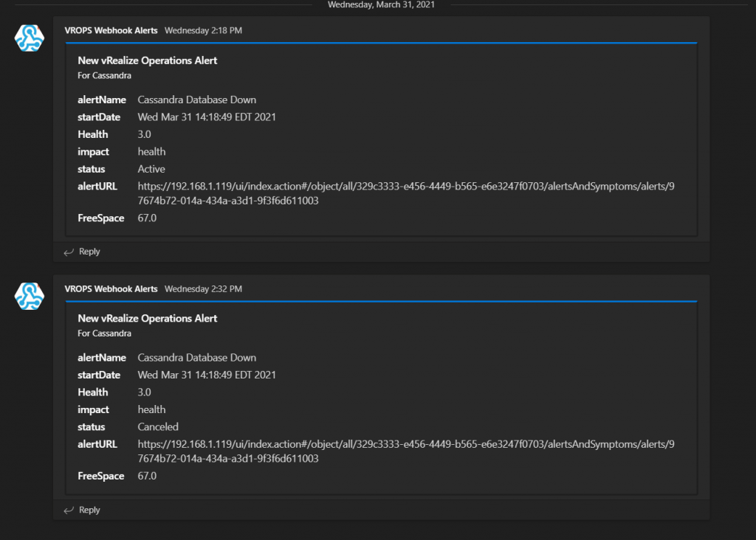Click the Health value 3.0 in the Active alert
Image resolution: width=756 pixels, height=540 pixels.
click(x=144, y=134)
